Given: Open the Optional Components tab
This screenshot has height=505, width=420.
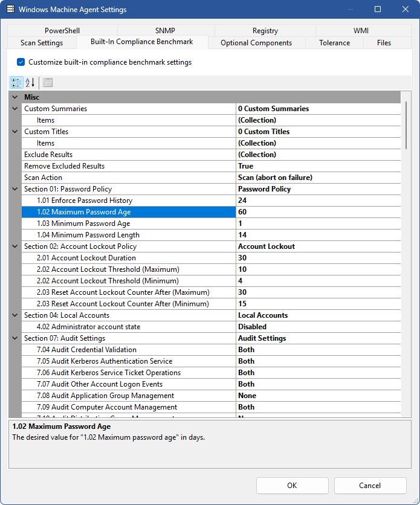Looking at the screenshot, I should click(256, 43).
